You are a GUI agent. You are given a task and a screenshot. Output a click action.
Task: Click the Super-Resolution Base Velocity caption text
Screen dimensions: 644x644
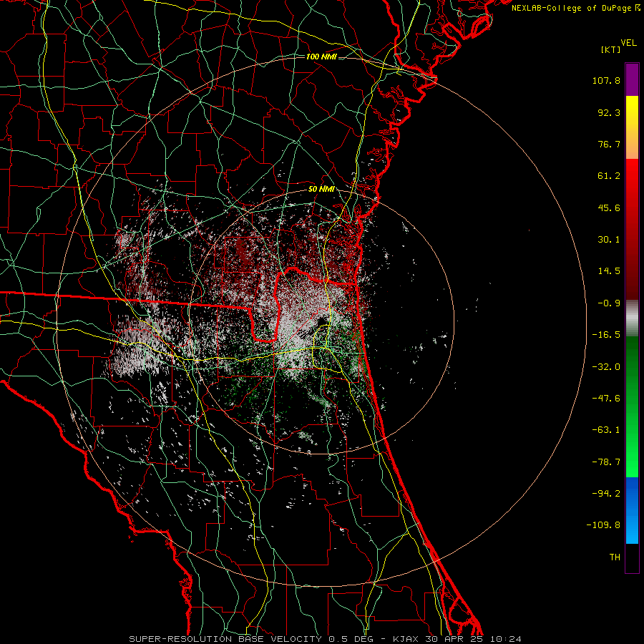coord(326,639)
